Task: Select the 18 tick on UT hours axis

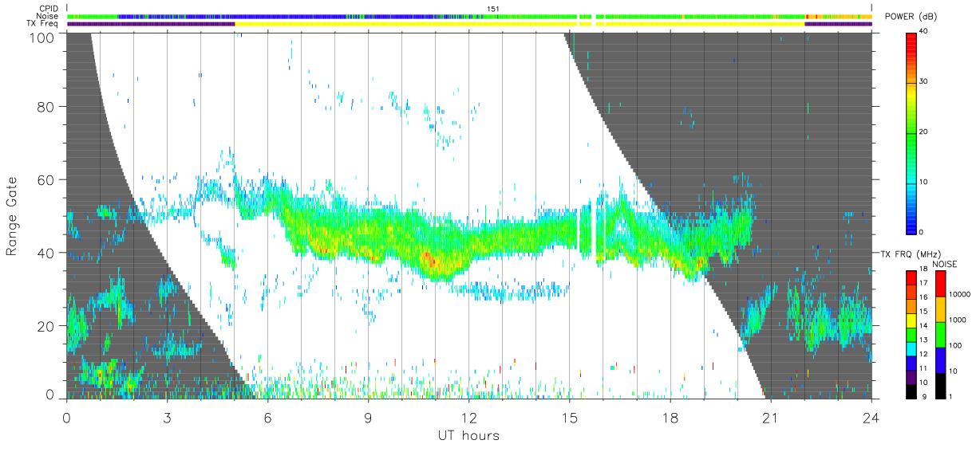Action: (x=670, y=416)
